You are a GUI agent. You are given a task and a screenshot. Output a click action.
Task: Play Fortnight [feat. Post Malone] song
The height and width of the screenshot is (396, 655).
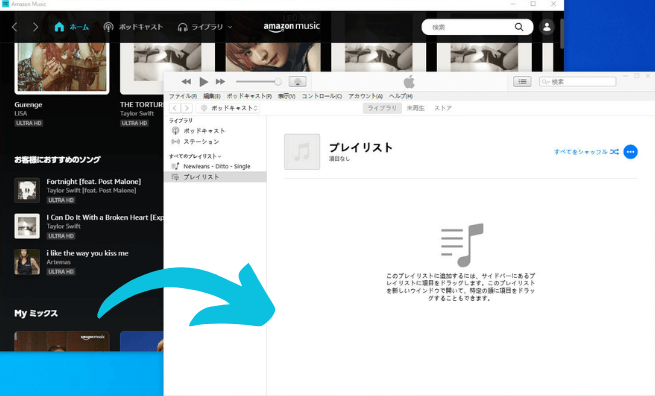[94, 181]
